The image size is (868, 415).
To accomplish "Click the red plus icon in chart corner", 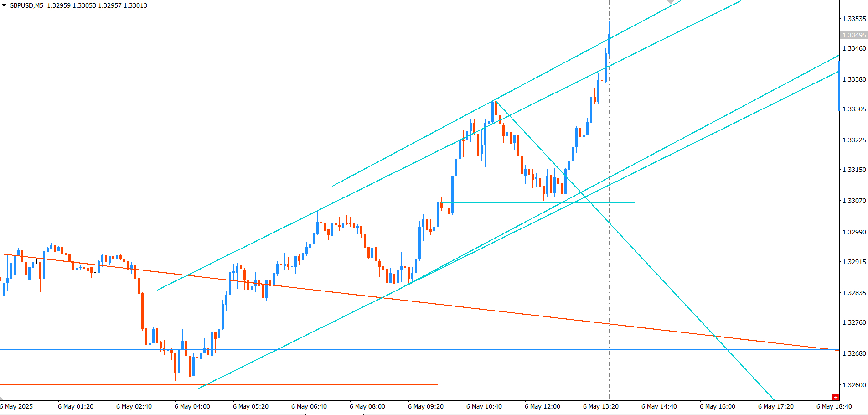I will pyautogui.click(x=835, y=397).
